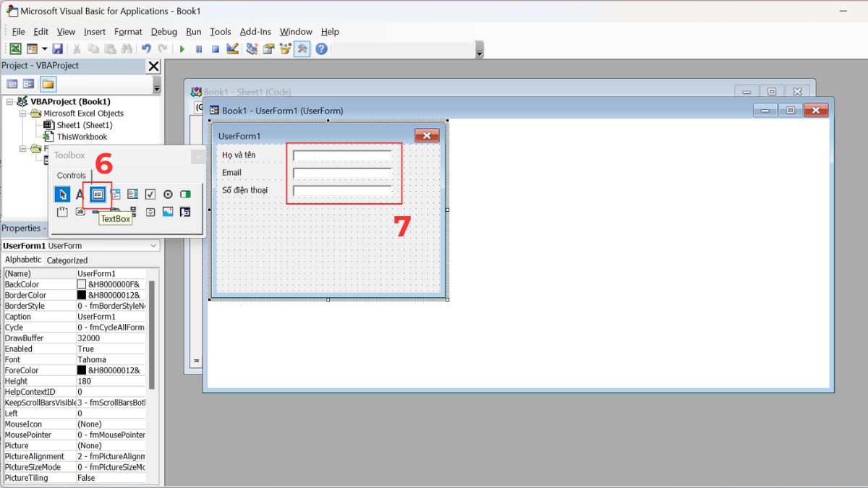Click the Save toolbar icon

(57, 48)
